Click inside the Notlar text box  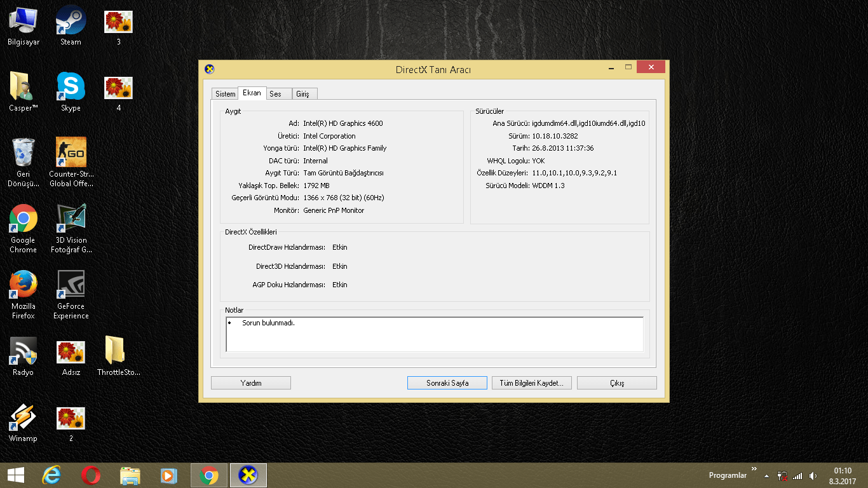coord(435,334)
